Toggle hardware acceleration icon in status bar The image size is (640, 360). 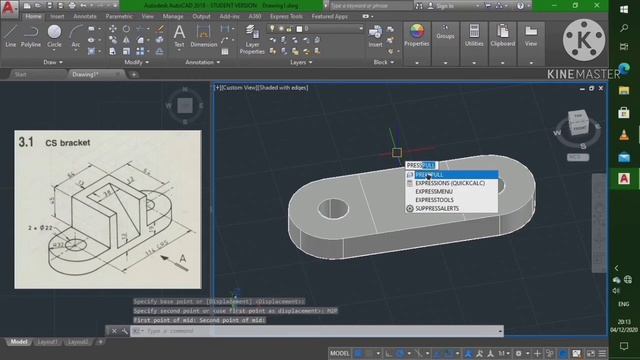563,353
